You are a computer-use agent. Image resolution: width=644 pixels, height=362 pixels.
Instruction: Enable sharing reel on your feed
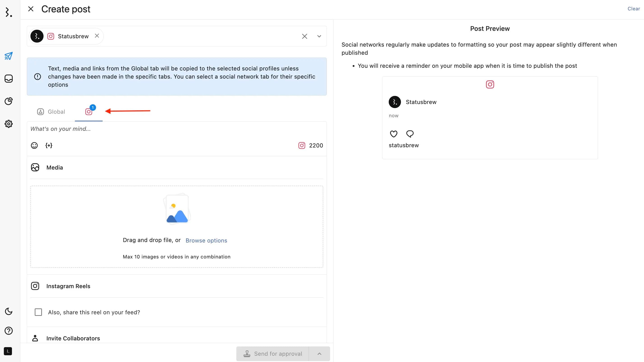38,312
